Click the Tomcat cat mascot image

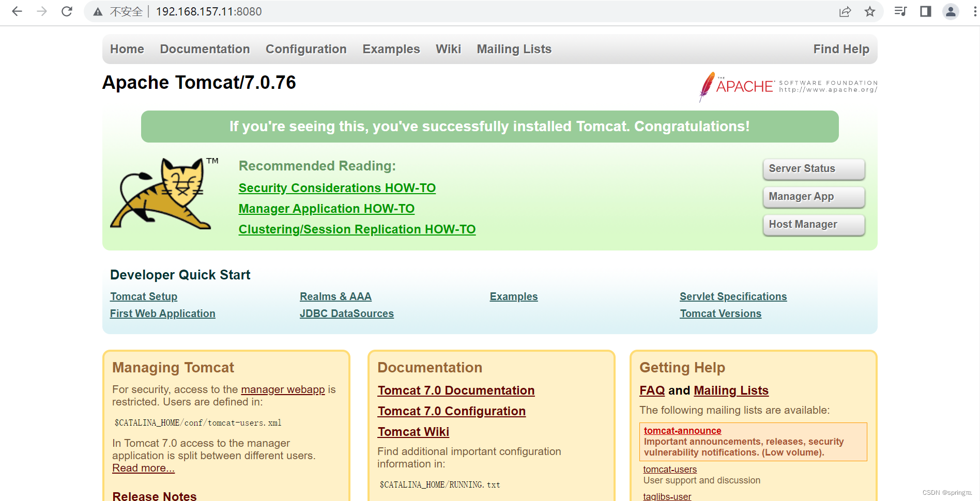pyautogui.click(x=164, y=193)
